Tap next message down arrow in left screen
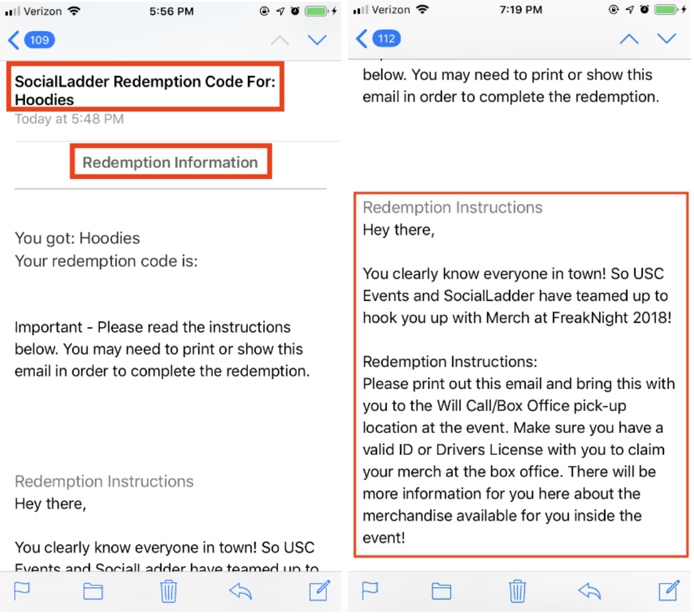Viewport: 694px width, 616px height. coord(317,40)
